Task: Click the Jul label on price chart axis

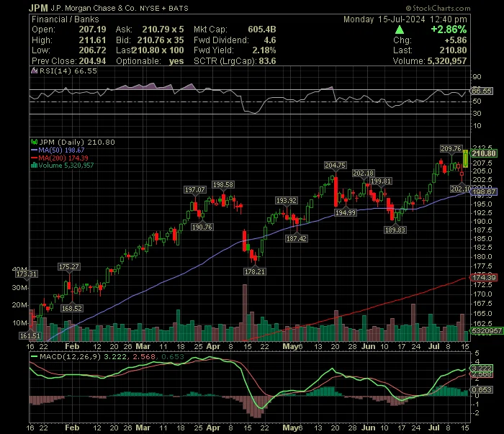Action: (x=434, y=347)
